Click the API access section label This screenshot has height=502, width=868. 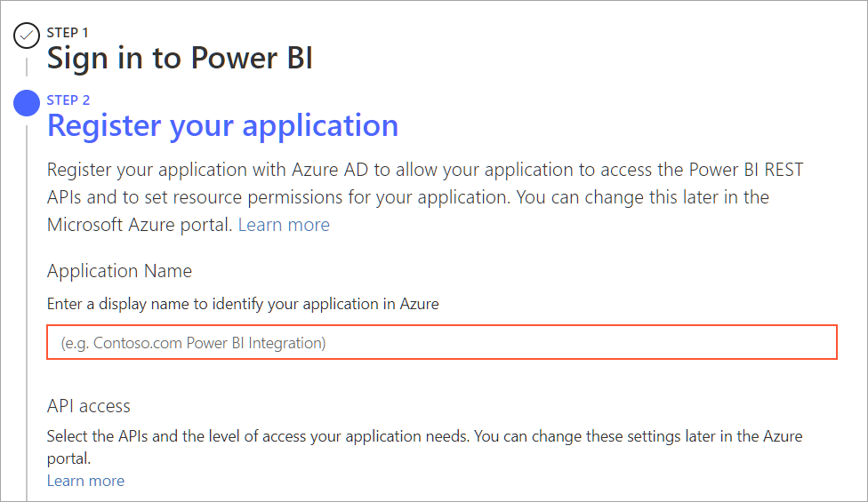click(x=88, y=406)
